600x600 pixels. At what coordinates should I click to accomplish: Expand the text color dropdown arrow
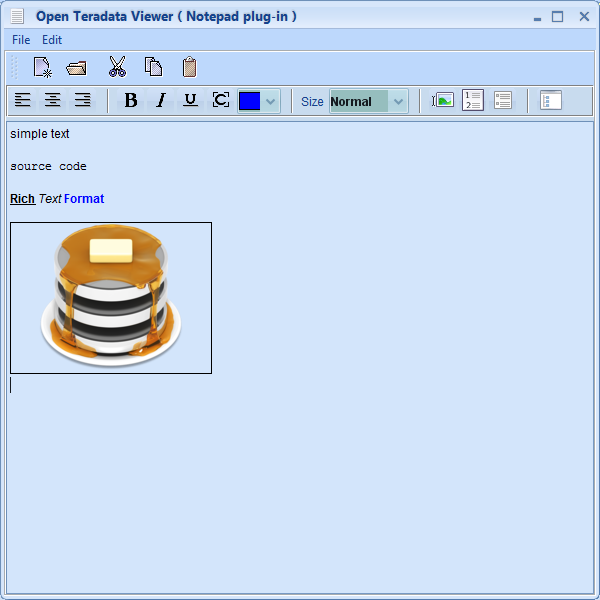270,101
